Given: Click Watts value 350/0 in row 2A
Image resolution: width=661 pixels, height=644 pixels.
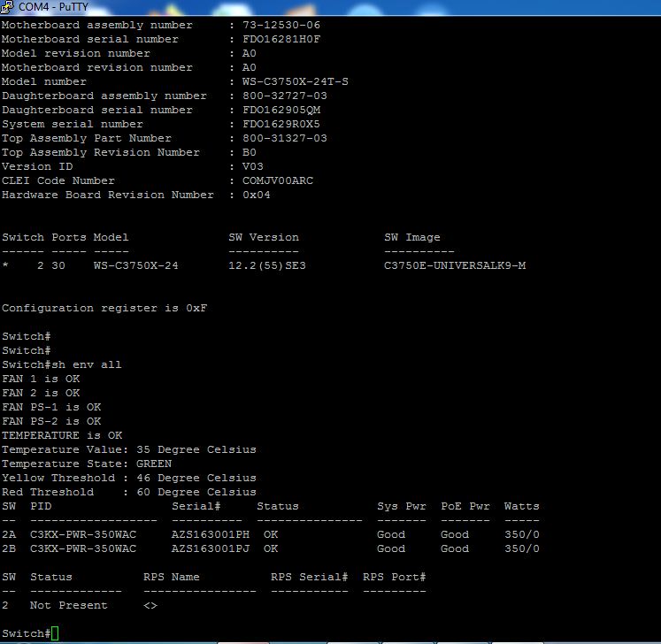Looking at the screenshot, I should 522,534.
